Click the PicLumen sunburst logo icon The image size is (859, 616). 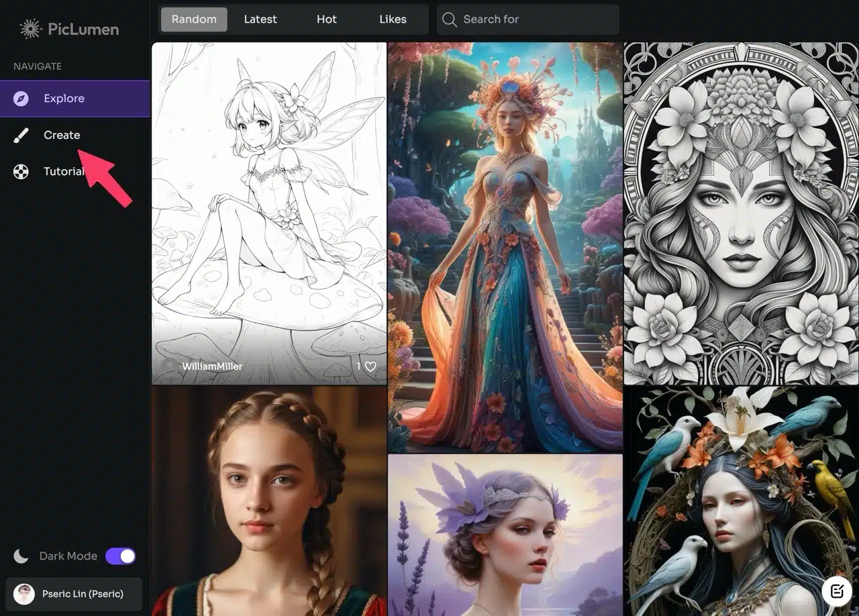point(30,28)
